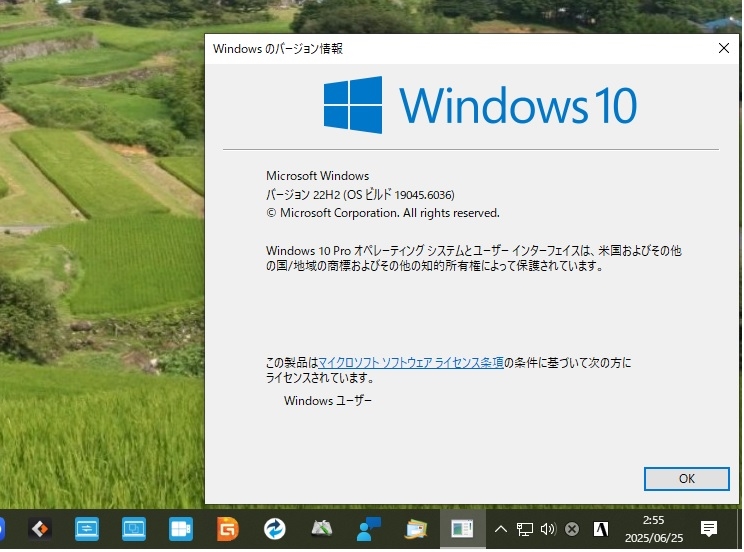744x552 pixels.
Task: Close the Windows のバージョン情報 dialog
Action: tap(723, 48)
